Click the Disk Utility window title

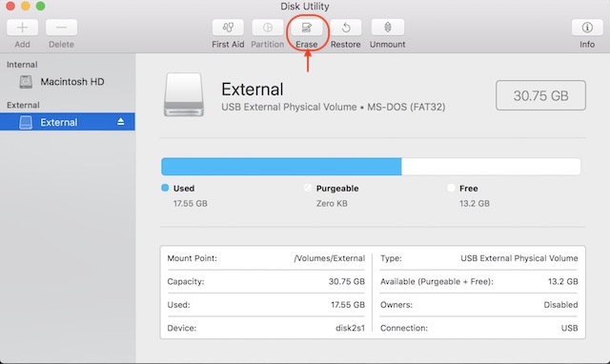(305, 7)
